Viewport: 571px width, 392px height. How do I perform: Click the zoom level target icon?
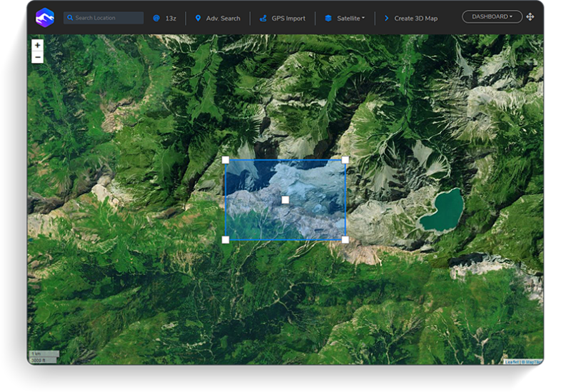pos(156,19)
